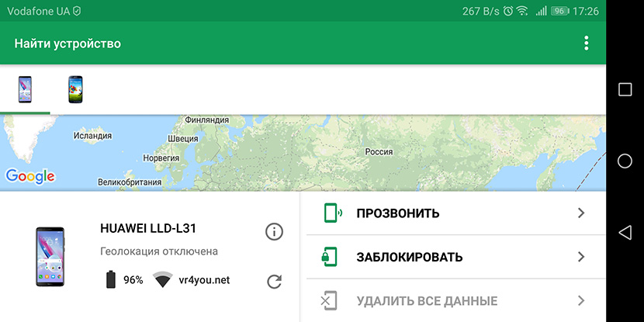Tap the HUAWEI LLD-L31 device name
This screenshot has height=322, width=644.
(x=148, y=228)
